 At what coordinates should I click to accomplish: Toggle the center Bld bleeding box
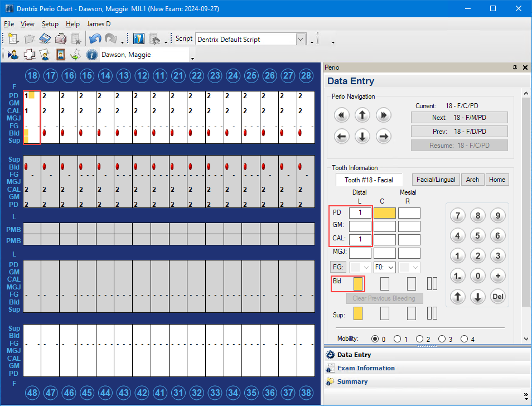pyautogui.click(x=384, y=283)
